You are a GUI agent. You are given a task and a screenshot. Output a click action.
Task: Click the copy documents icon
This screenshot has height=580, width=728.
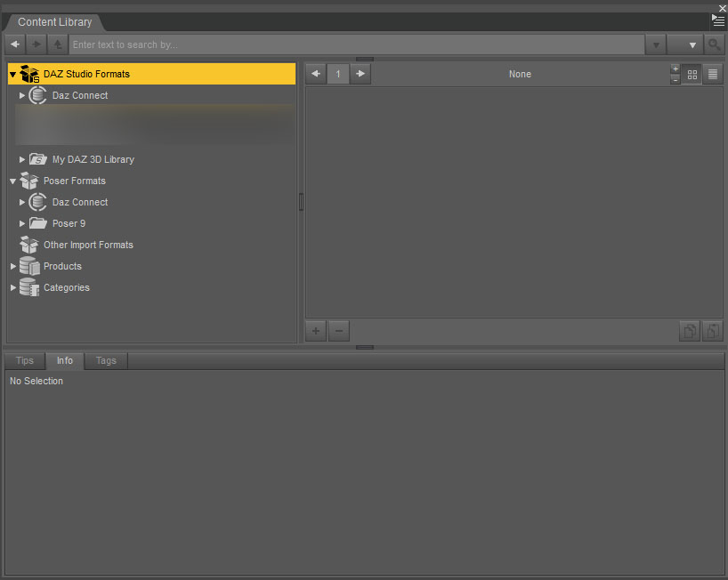(x=690, y=331)
